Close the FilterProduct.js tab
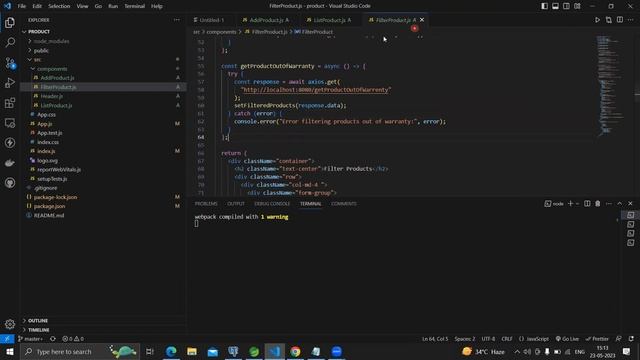The width and height of the screenshot is (640, 360). [422, 20]
